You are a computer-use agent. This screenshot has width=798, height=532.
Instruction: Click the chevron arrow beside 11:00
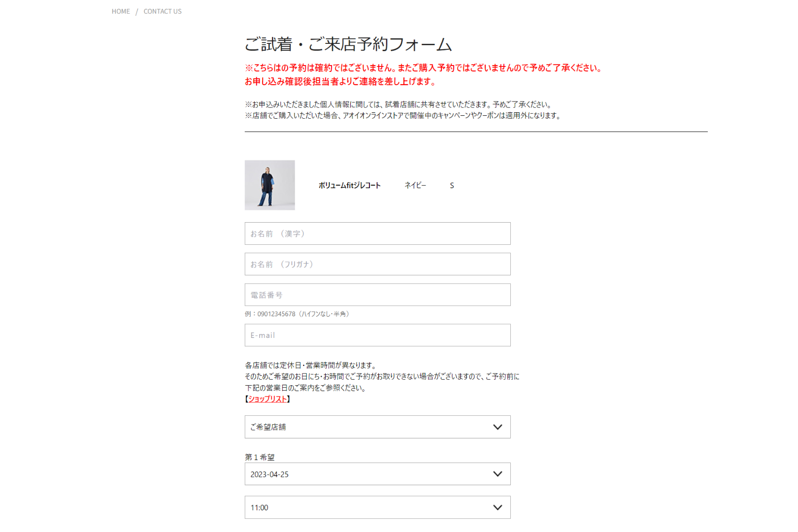pyautogui.click(x=498, y=507)
